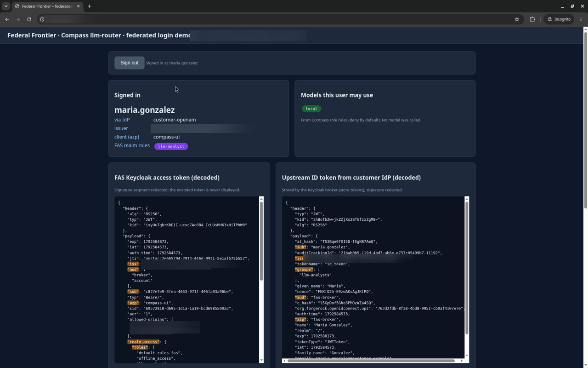This screenshot has height=368, width=588.
Task: Open the tab search dropdown arrow
Action: point(6,6)
